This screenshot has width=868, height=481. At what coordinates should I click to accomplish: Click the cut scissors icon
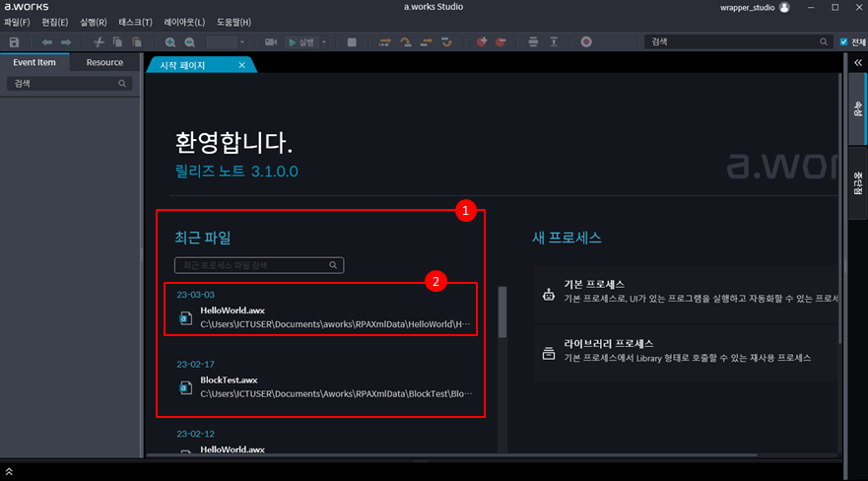99,42
